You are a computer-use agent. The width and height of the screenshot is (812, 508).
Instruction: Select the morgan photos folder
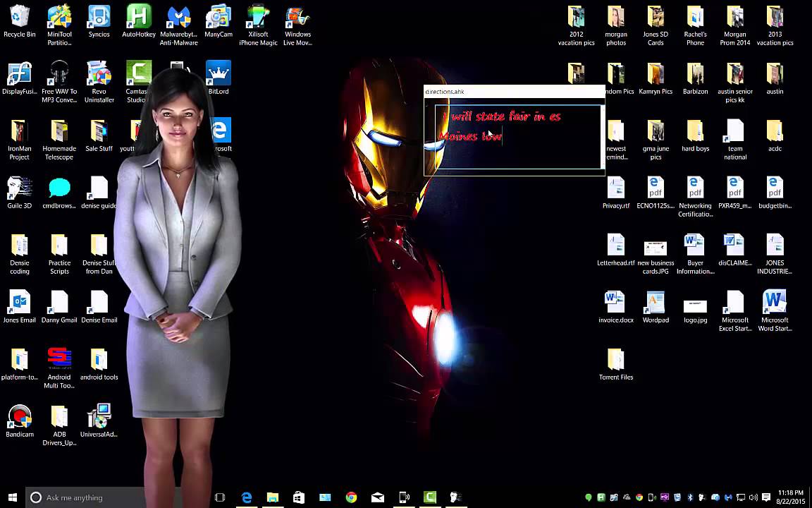[x=616, y=25]
